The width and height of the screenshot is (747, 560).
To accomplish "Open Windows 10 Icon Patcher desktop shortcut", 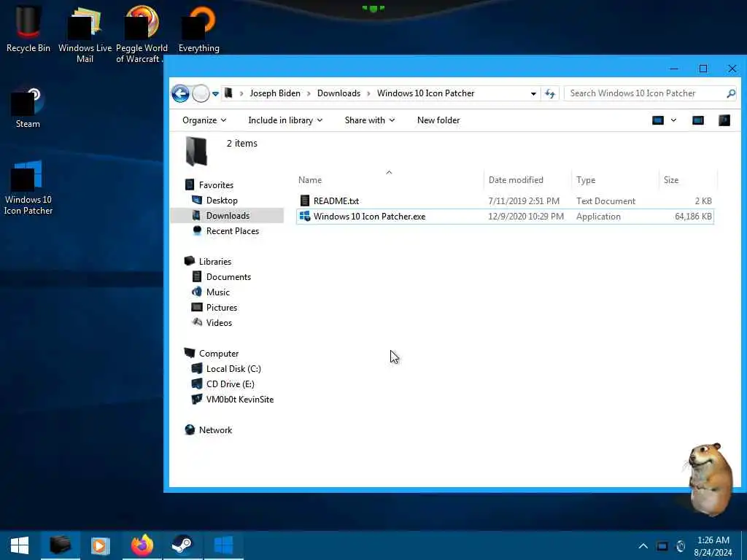I will 28,188.
